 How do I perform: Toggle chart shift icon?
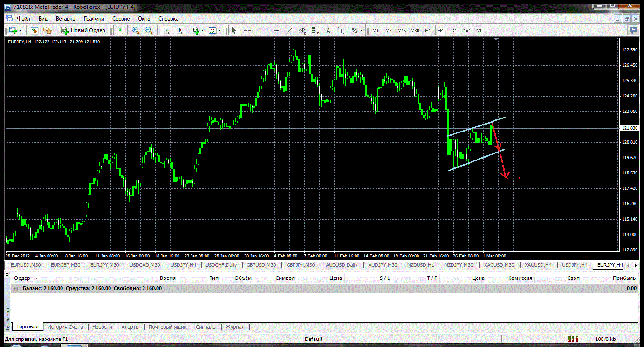coord(178,30)
